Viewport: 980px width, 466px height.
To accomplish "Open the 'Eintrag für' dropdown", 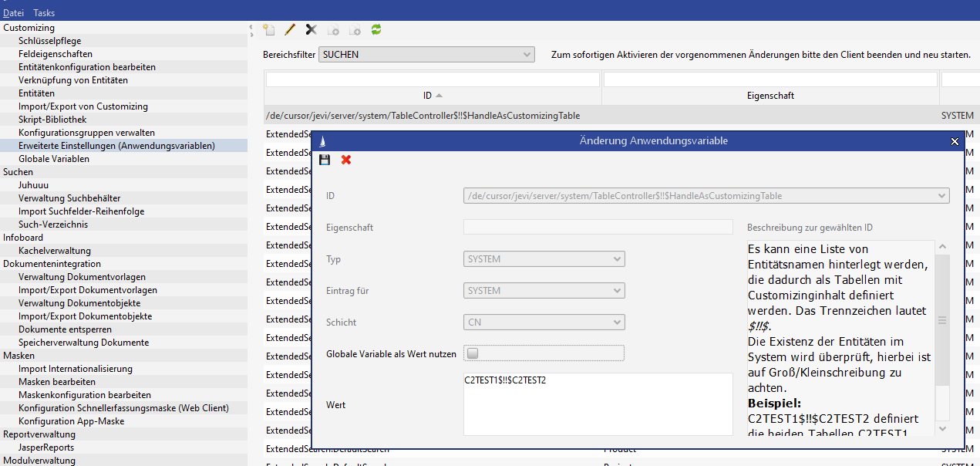I will tap(544, 291).
